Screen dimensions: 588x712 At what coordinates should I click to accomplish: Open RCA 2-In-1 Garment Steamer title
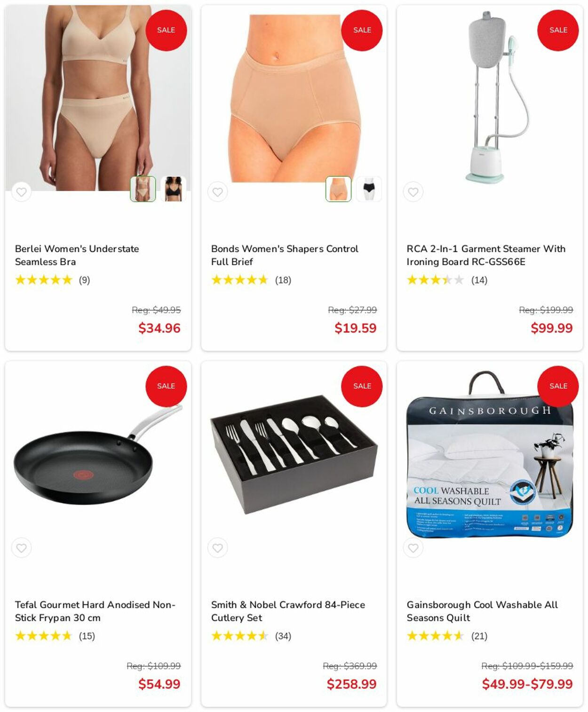486,255
